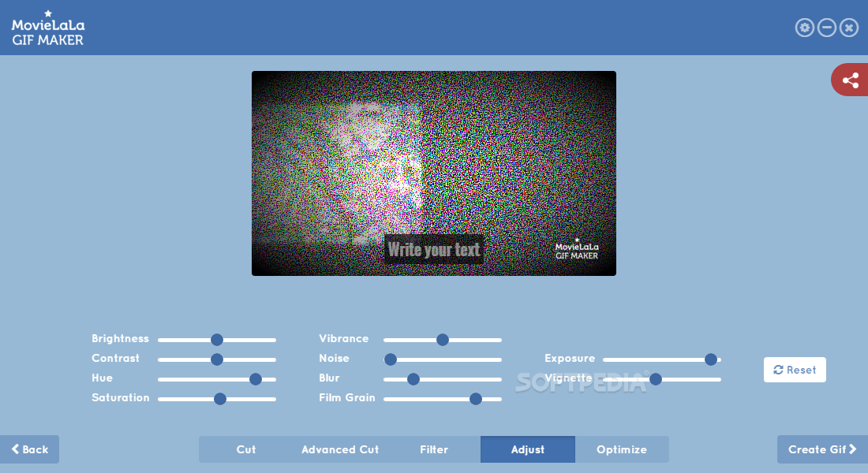Click the MovieLaLa watermark in the preview

point(577,249)
